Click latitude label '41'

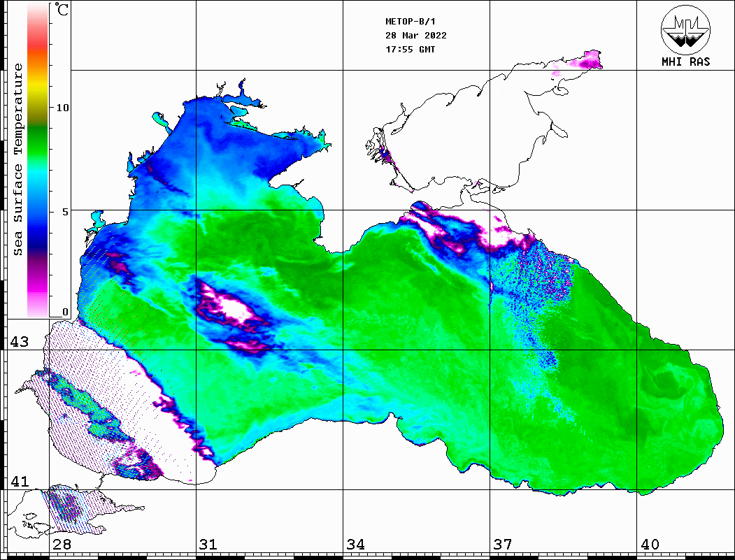coord(20,481)
